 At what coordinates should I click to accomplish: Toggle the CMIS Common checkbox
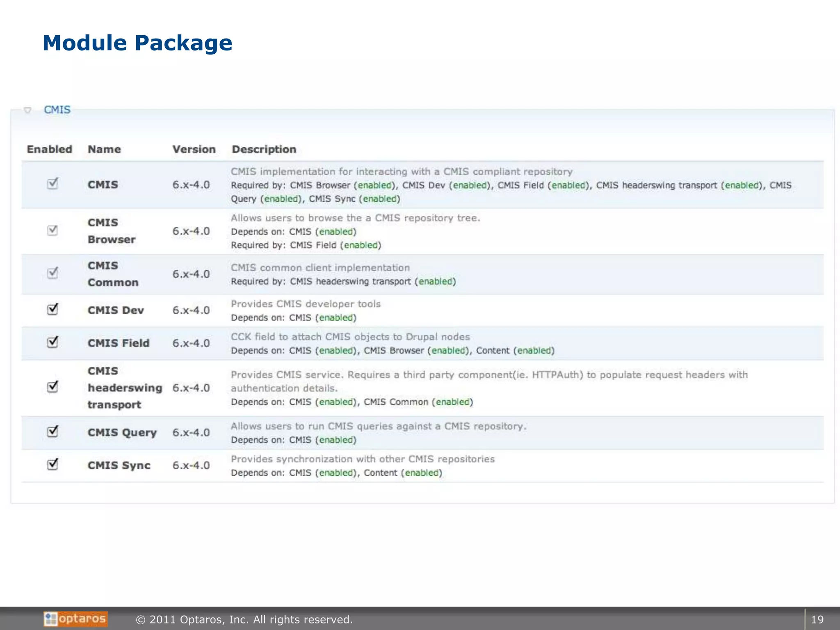pyautogui.click(x=52, y=273)
